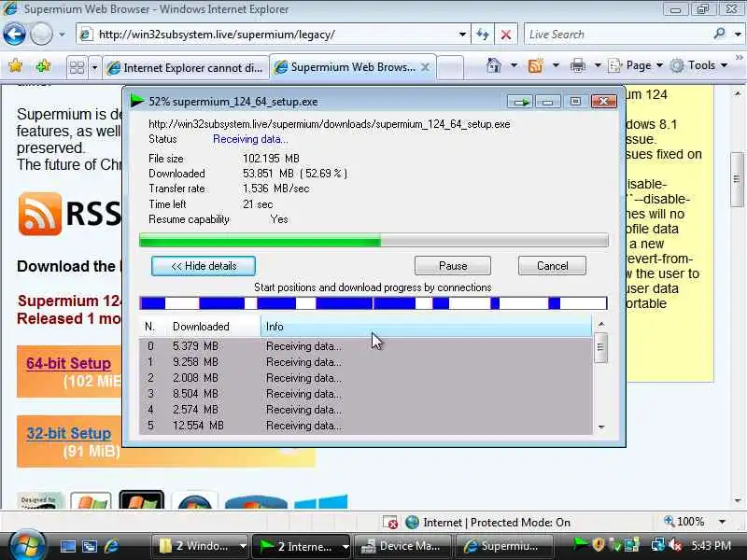Click the page vertical scrollbar thumb
The width and height of the screenshot is (747, 560).
(738, 179)
